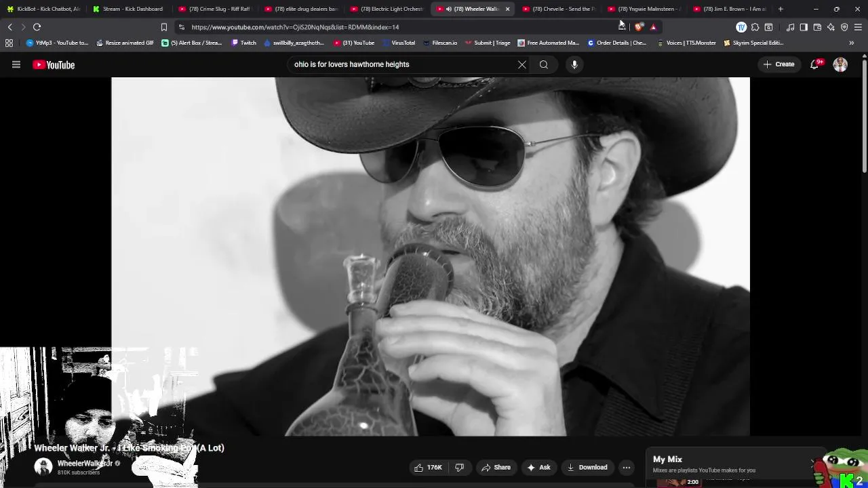Screen dimensions: 868x488
Task: Open Skyrim Special Edition bookmark
Action: click(x=753, y=43)
